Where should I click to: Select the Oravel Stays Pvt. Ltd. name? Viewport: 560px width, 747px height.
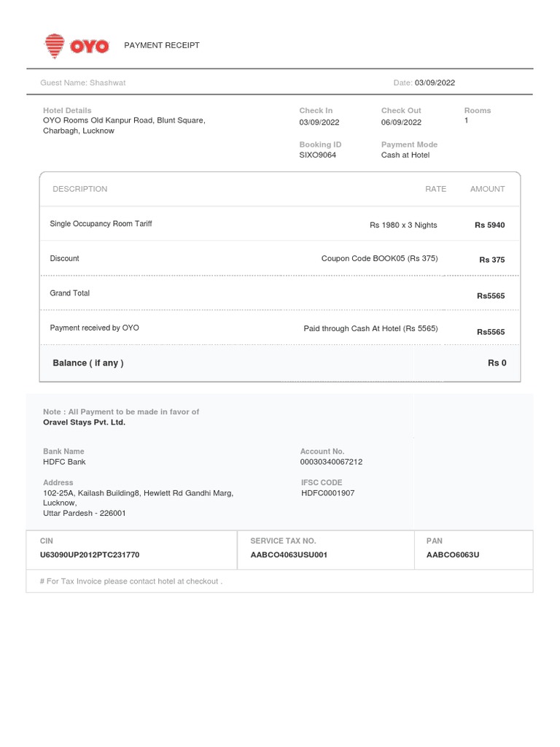85,422
